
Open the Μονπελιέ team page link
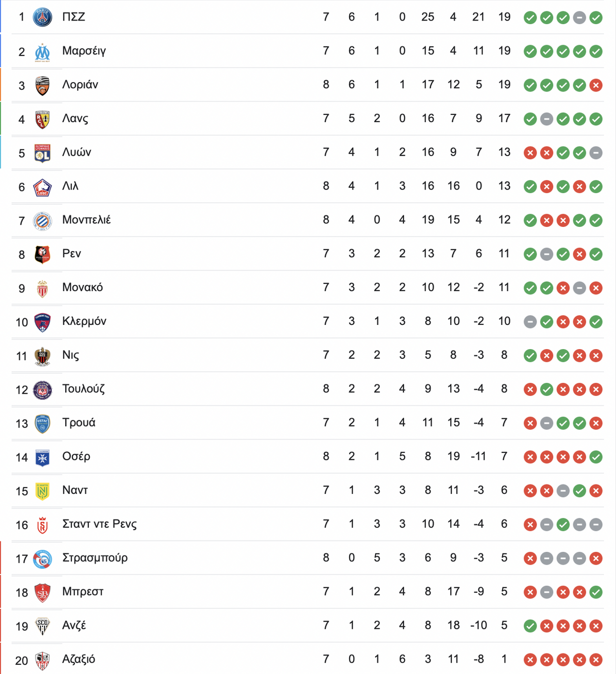(86, 220)
